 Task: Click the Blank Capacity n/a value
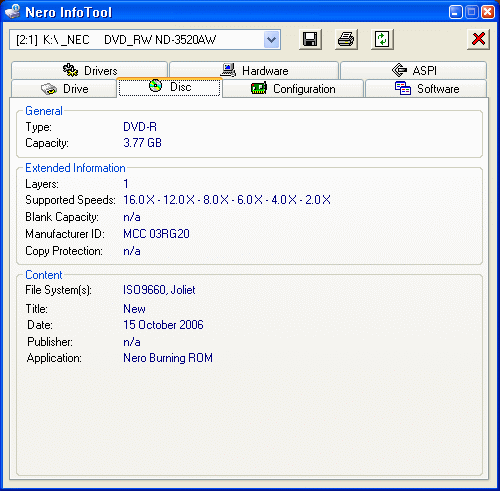[132, 217]
